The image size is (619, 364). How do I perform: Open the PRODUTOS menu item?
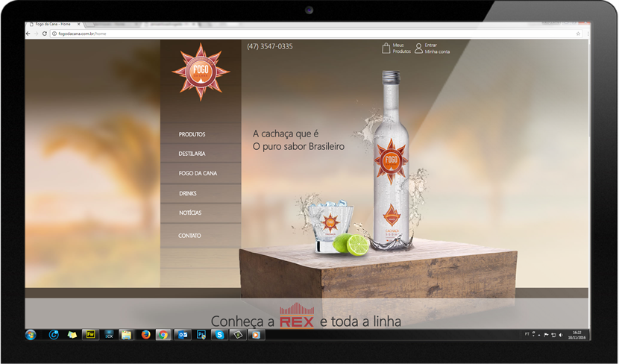pyautogui.click(x=192, y=134)
